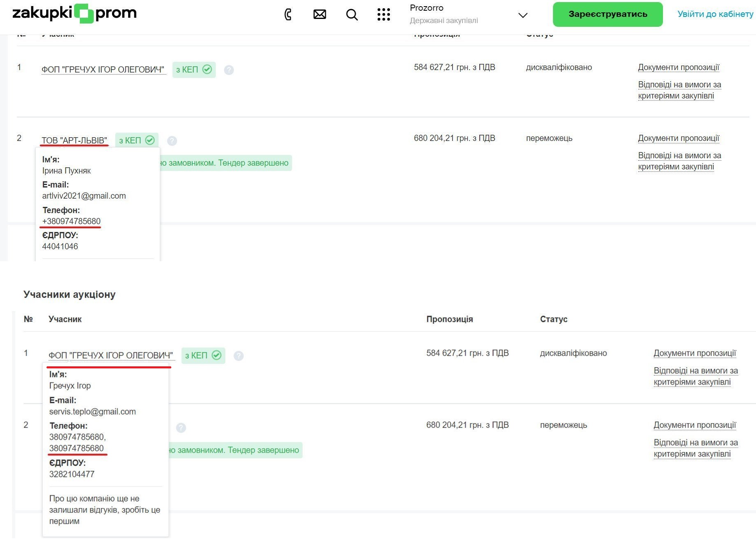Click the з КЕП badge in lower table
Image resolution: width=756 pixels, height=539 pixels.
203,355
